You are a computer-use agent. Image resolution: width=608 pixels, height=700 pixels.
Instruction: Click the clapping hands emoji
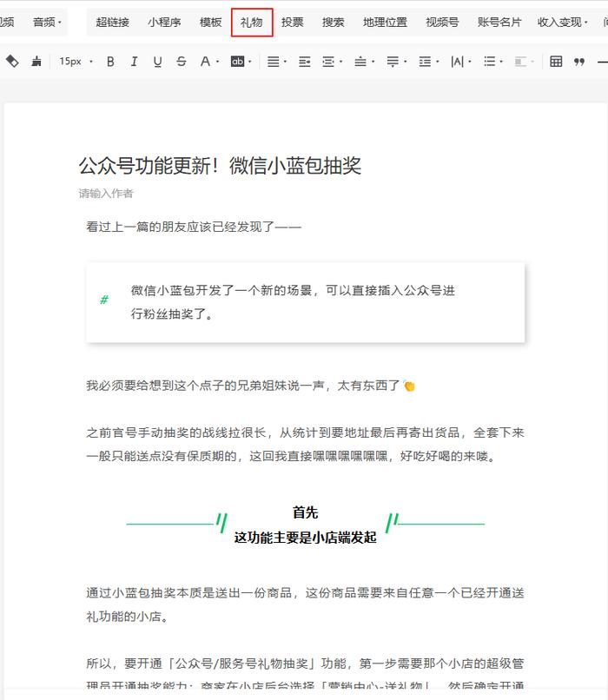(409, 386)
